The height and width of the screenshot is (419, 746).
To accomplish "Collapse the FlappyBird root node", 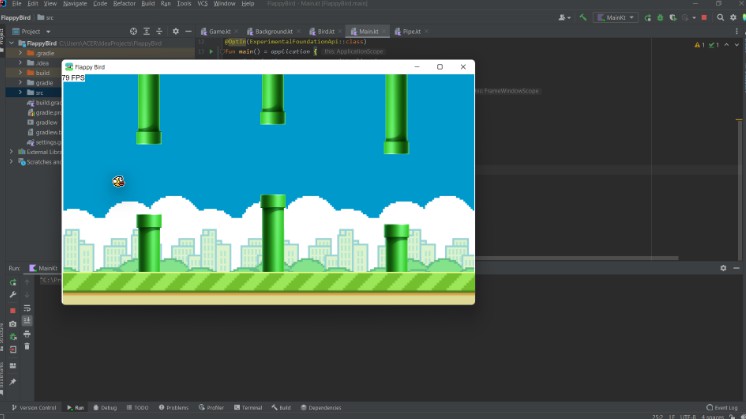I will (x=11, y=43).
